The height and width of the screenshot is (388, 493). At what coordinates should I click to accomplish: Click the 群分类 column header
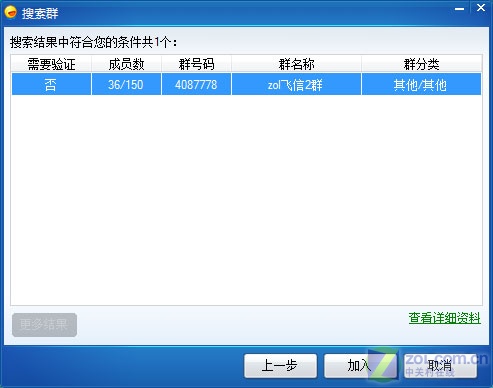pos(421,64)
